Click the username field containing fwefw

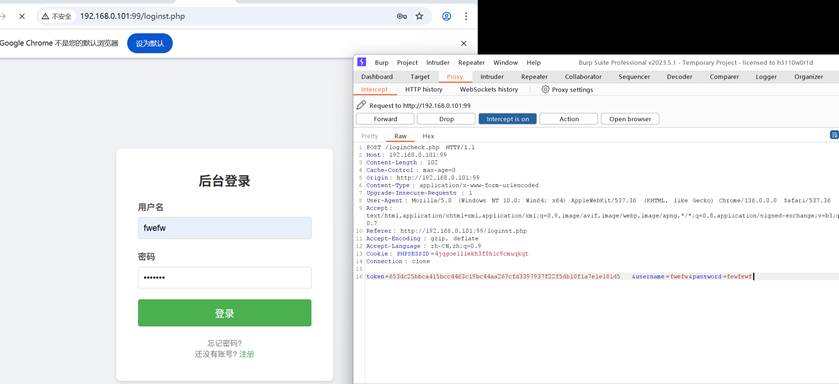click(225, 228)
